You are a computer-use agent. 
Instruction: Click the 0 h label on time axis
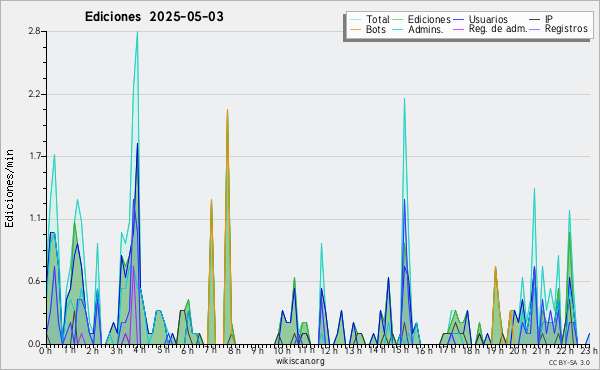[x=45, y=350]
